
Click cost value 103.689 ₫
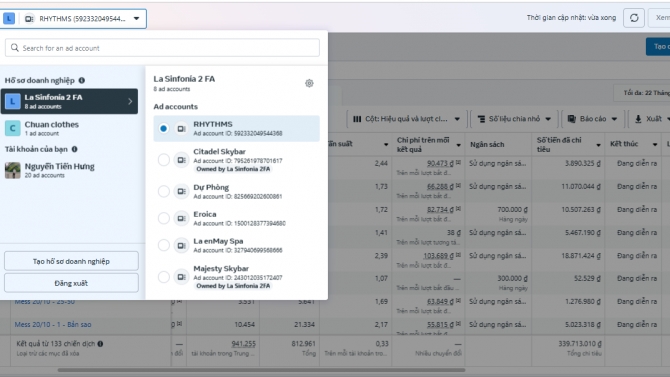pos(439,256)
